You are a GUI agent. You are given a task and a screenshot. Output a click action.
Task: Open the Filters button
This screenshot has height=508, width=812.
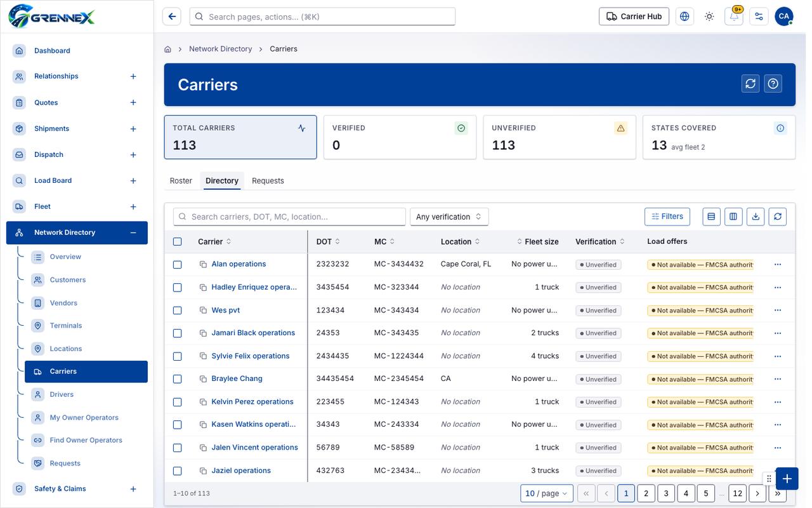click(x=667, y=217)
